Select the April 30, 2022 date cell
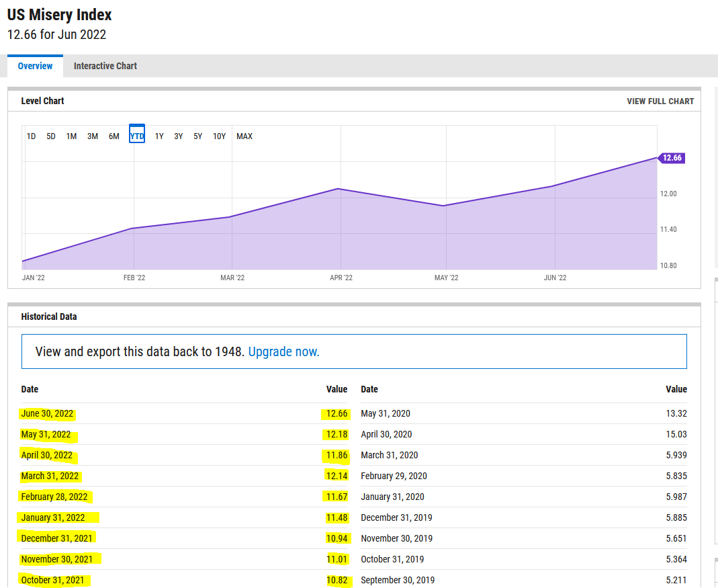Screen dimensions: 718x588 coord(47,455)
